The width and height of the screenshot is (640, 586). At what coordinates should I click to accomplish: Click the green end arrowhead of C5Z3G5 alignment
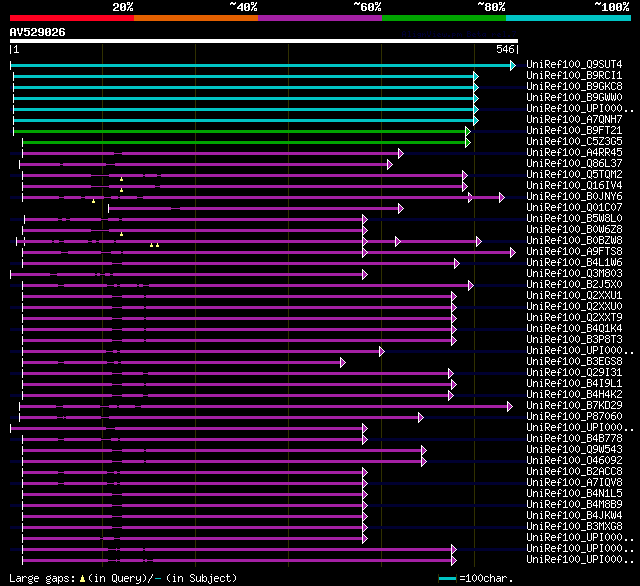click(x=468, y=142)
